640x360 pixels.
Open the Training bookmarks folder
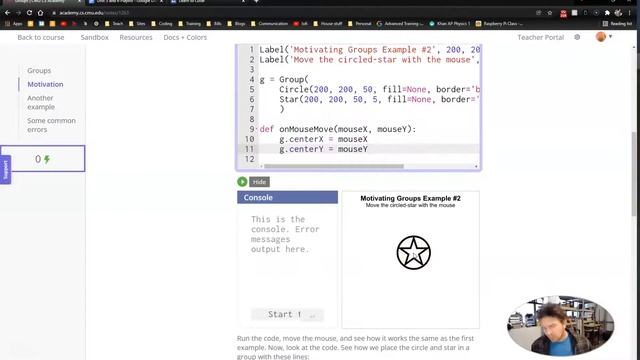189,24
